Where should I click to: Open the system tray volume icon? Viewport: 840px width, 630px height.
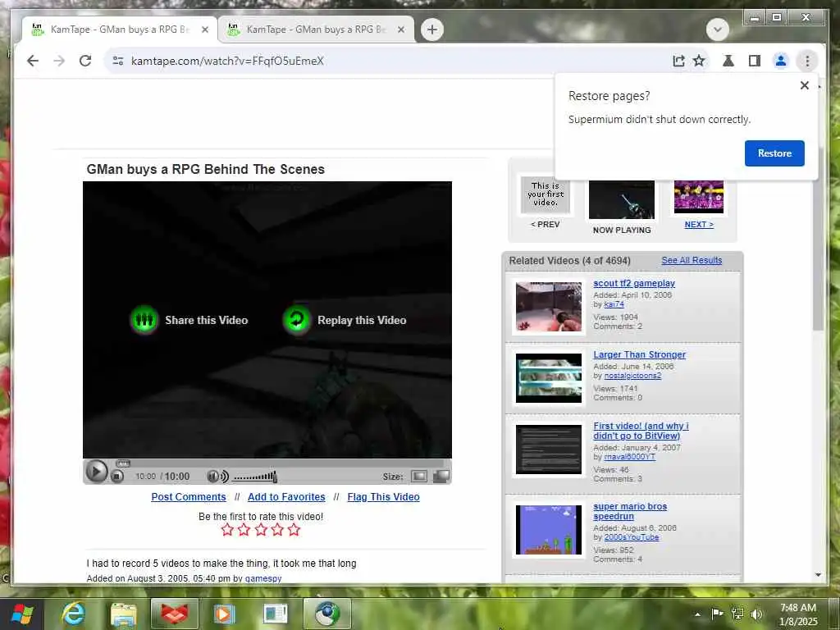coord(756,614)
